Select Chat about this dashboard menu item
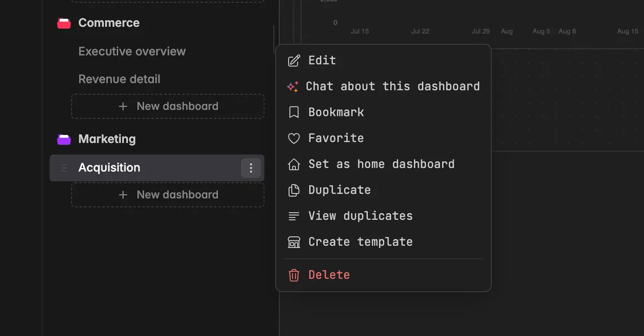Image resolution: width=644 pixels, height=336 pixels. pos(383,86)
